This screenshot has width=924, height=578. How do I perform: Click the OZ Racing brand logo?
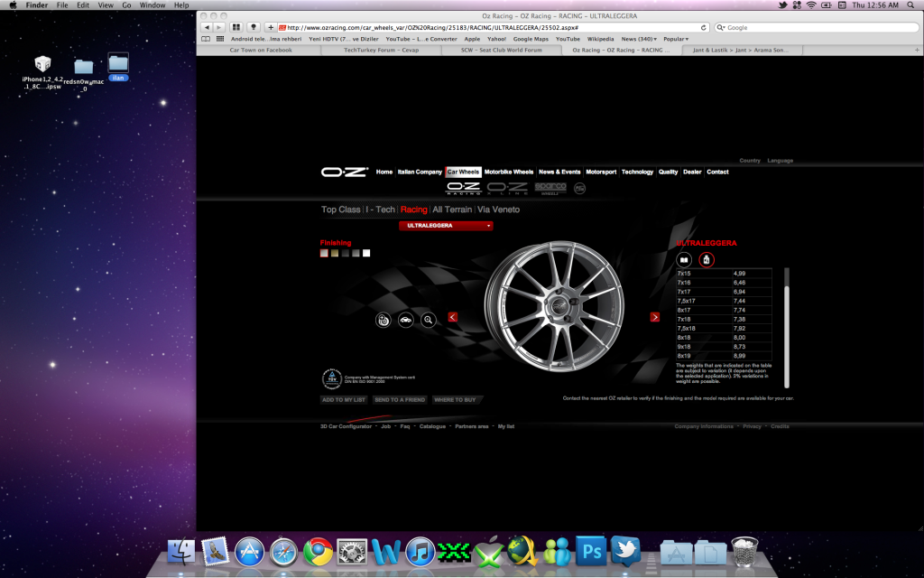464,188
